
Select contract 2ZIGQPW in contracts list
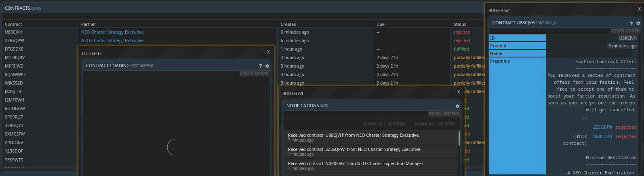pyautogui.click(x=15, y=40)
